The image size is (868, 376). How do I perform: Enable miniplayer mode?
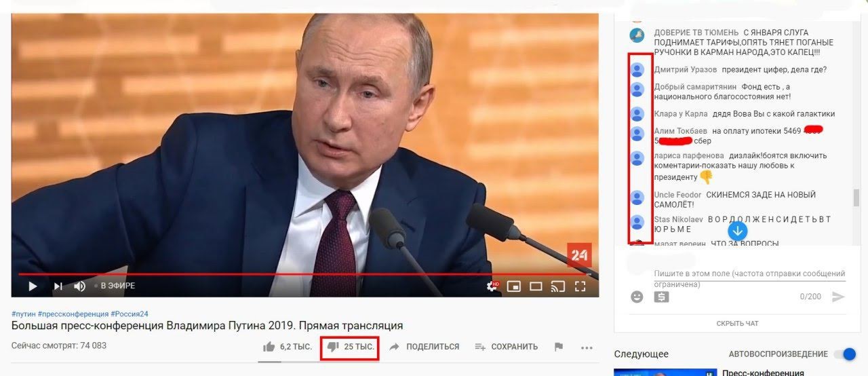click(x=514, y=286)
